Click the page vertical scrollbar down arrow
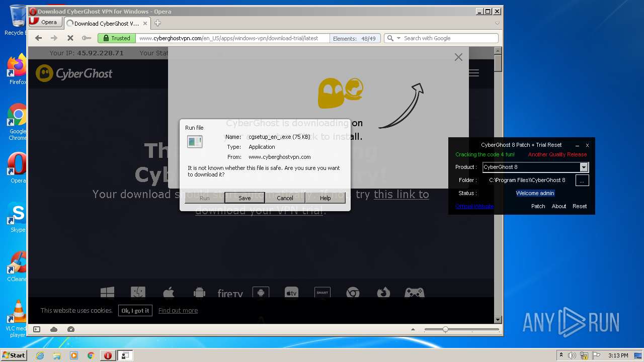 498,319
